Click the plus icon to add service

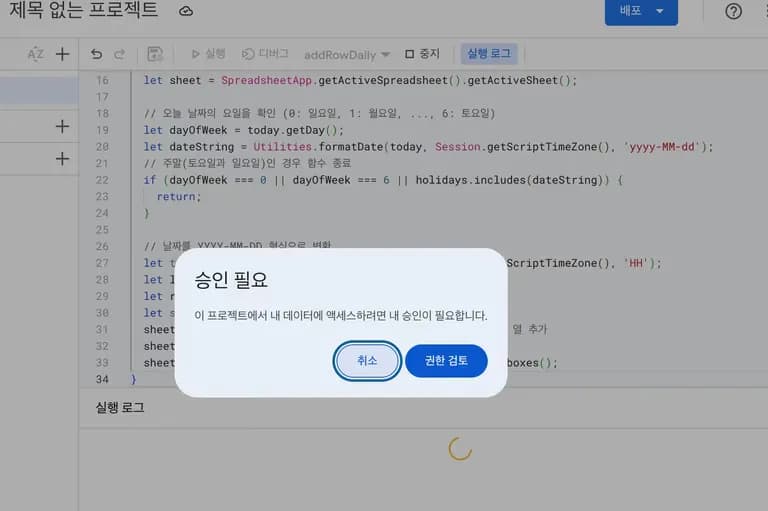point(62,159)
